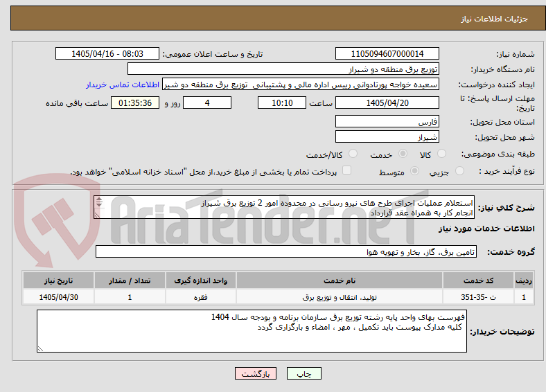The image size is (546, 392).
Task: Click the remaining time field 01:35:36
Action: (x=135, y=103)
